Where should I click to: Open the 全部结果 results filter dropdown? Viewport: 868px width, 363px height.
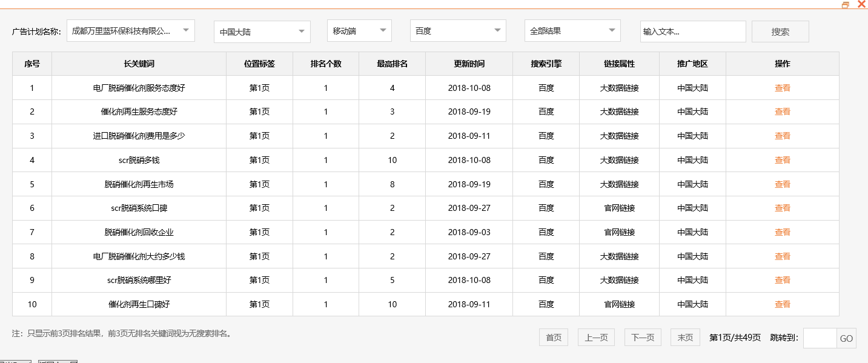pyautogui.click(x=572, y=30)
